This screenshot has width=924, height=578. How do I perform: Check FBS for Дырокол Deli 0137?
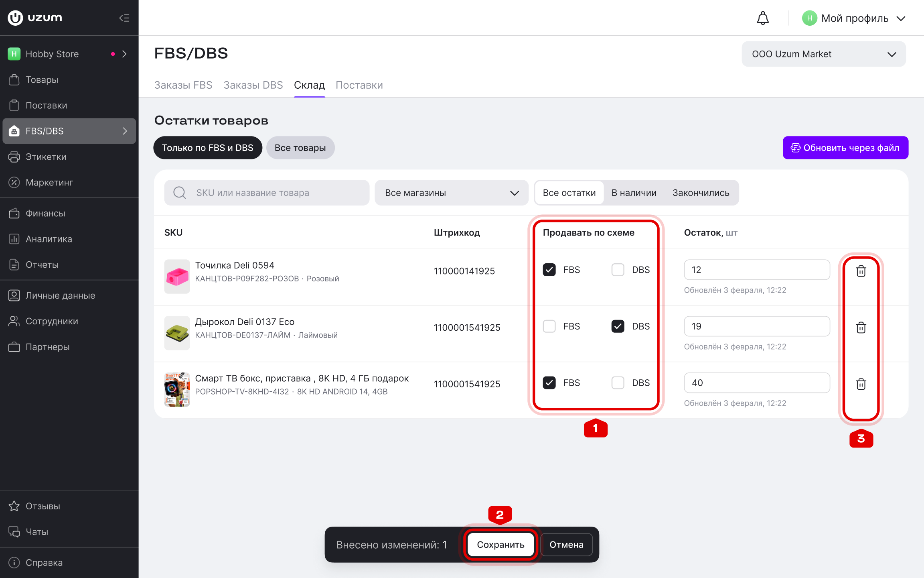[x=549, y=326]
